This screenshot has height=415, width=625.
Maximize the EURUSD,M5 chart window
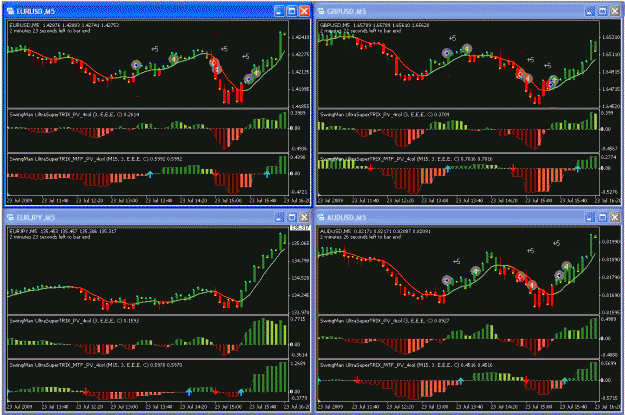tap(292, 11)
